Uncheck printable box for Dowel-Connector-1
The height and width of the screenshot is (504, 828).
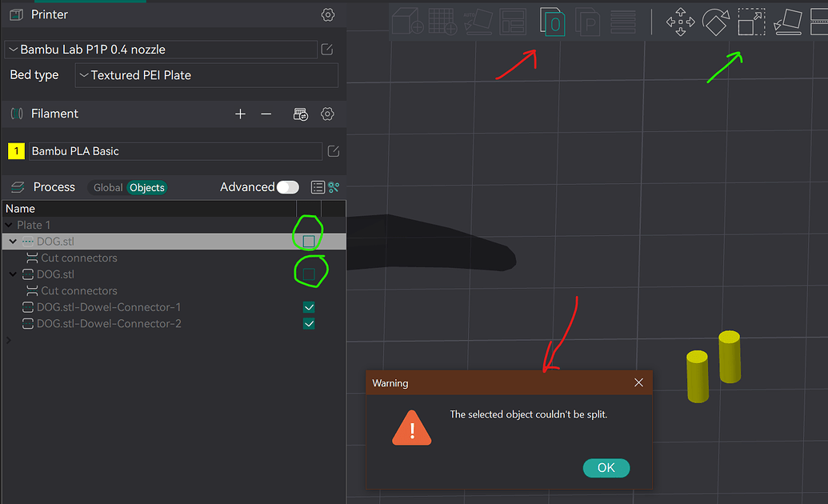[x=309, y=307]
